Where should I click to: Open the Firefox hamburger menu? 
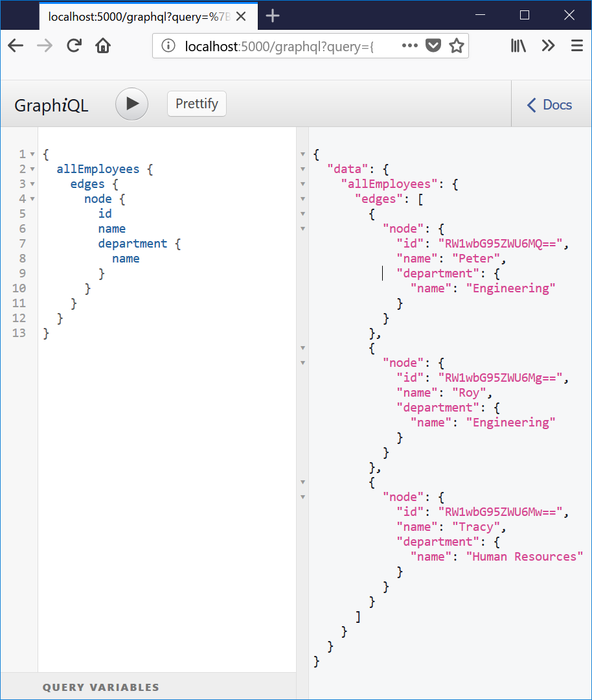click(577, 45)
